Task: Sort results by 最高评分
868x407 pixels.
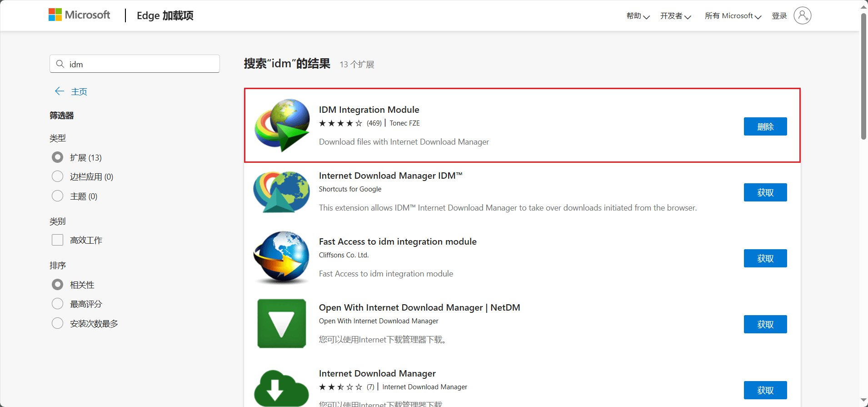Action: [x=58, y=304]
